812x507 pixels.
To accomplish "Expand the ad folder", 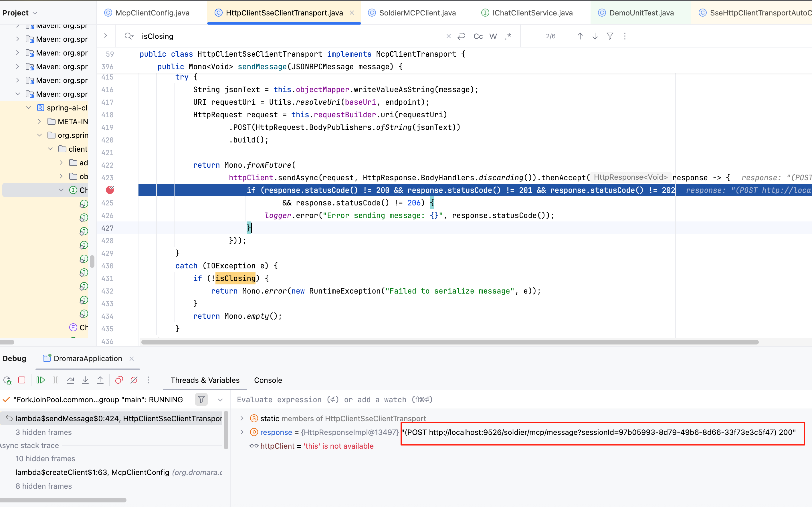I will click(x=61, y=163).
